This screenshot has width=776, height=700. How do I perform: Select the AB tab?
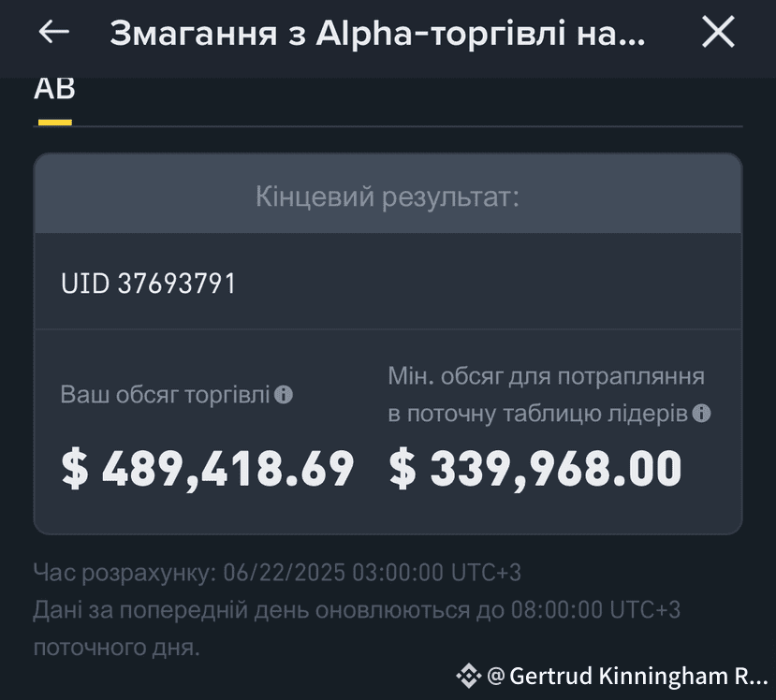(x=54, y=89)
